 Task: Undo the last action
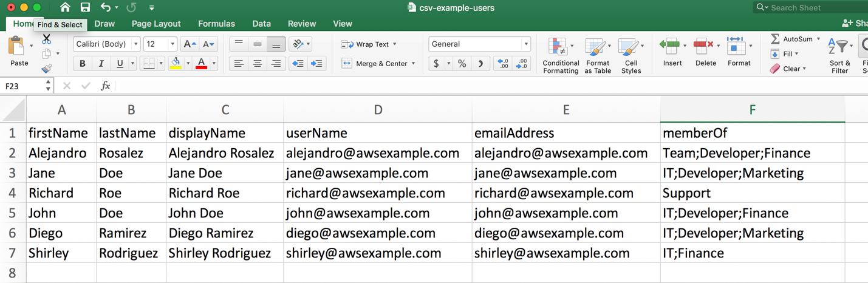tap(106, 8)
